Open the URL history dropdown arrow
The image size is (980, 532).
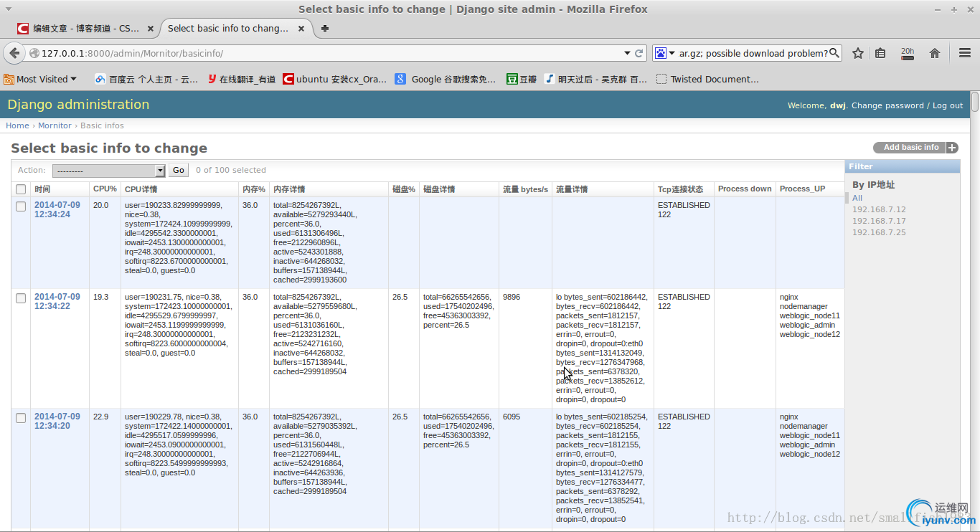click(626, 53)
